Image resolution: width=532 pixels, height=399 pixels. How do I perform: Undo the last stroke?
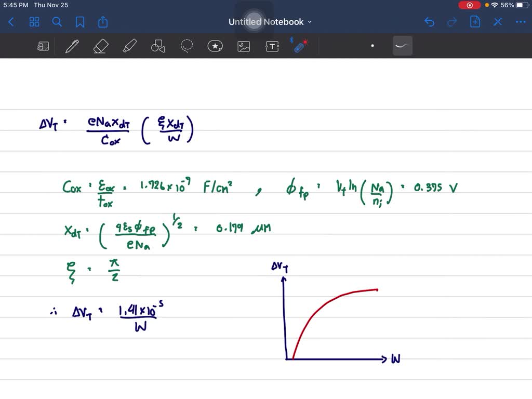(x=430, y=21)
